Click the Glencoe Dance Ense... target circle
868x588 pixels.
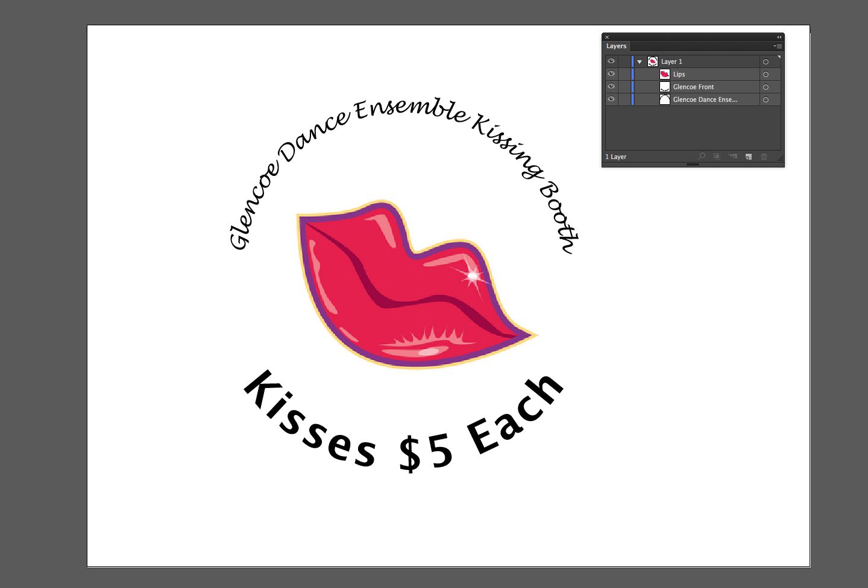pyautogui.click(x=766, y=99)
